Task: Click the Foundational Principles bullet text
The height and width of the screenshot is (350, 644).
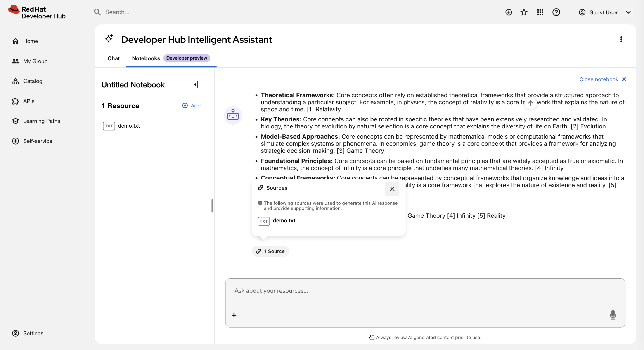Action: [442, 164]
